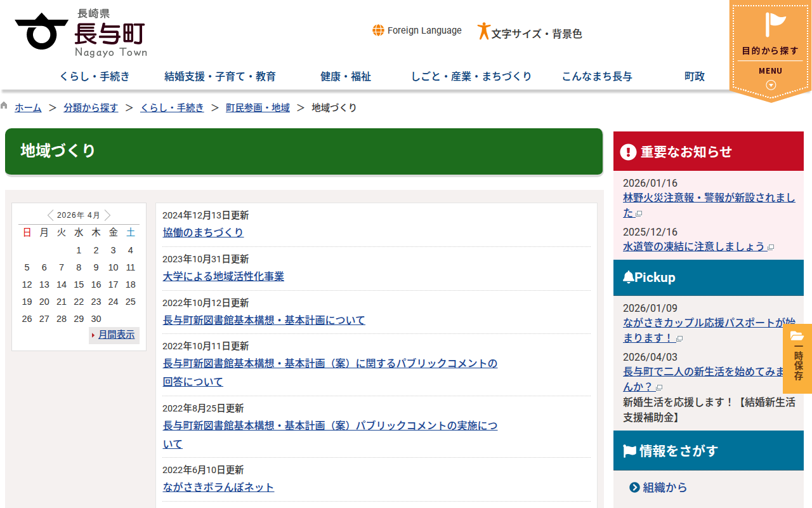Click the home icon in the breadcrumb
Image resolution: width=812 pixels, height=508 pixels.
pos(4,106)
